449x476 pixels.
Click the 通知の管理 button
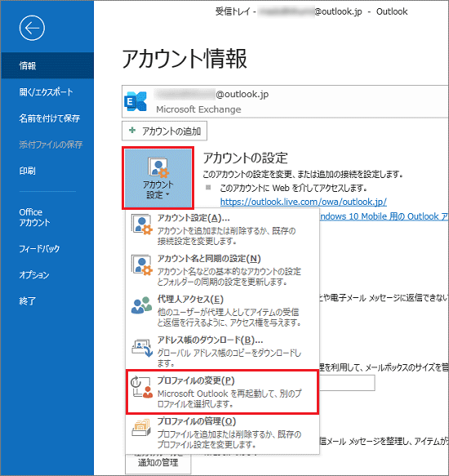(x=158, y=464)
